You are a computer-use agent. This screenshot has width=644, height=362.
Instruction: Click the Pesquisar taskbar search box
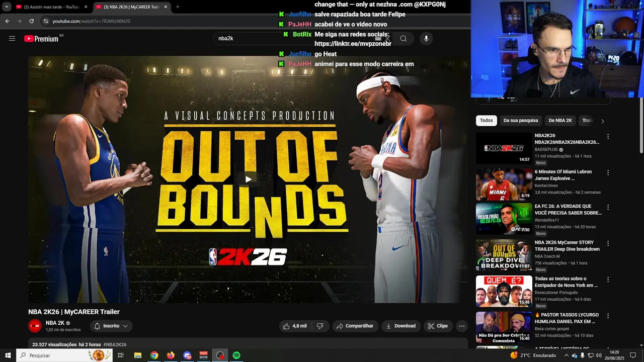(x=65, y=355)
